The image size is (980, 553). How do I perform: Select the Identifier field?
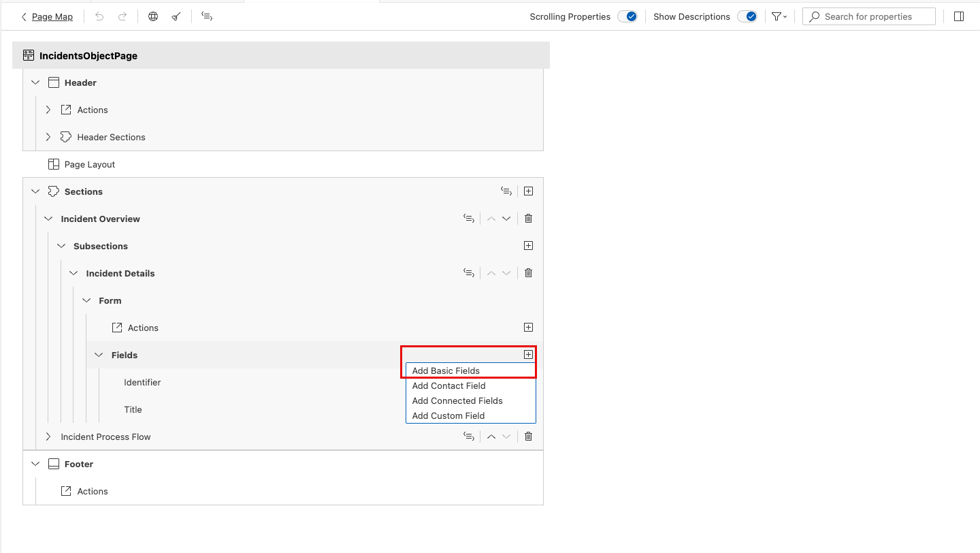coord(142,382)
